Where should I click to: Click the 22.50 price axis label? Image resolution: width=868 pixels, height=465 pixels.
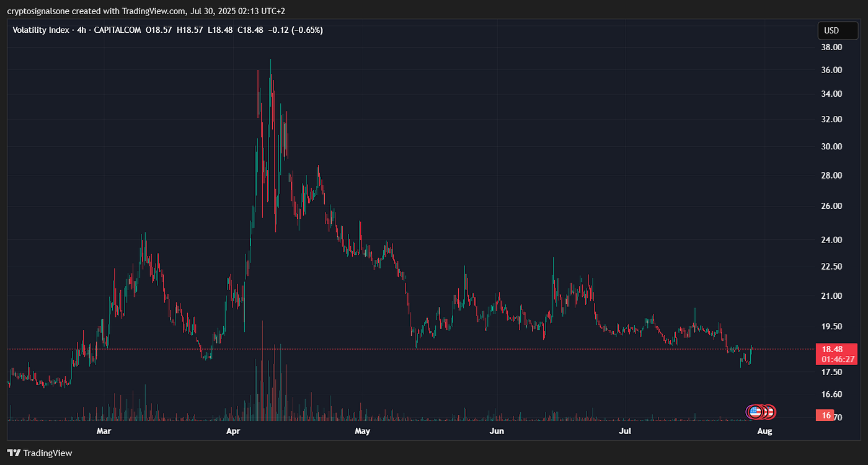click(x=832, y=267)
